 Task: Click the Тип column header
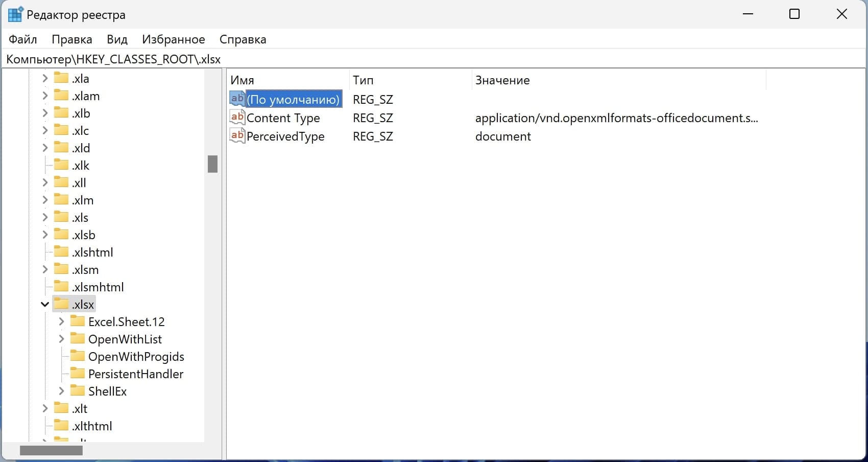[x=411, y=80]
